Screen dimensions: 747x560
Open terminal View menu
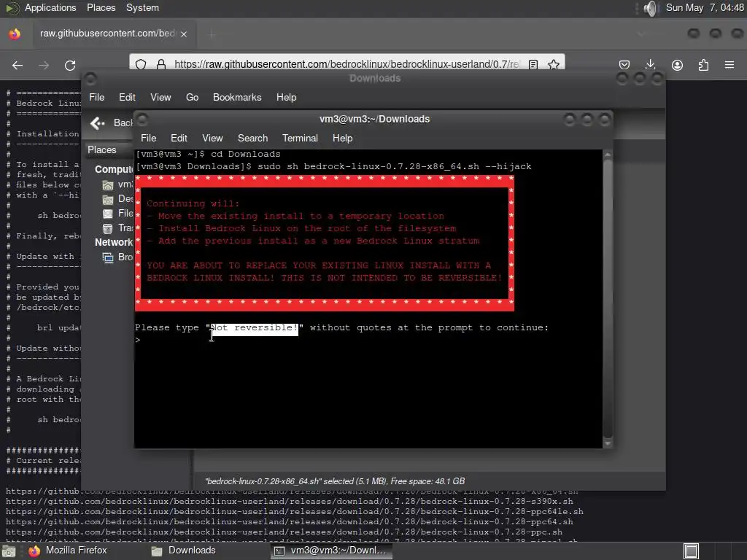(212, 138)
